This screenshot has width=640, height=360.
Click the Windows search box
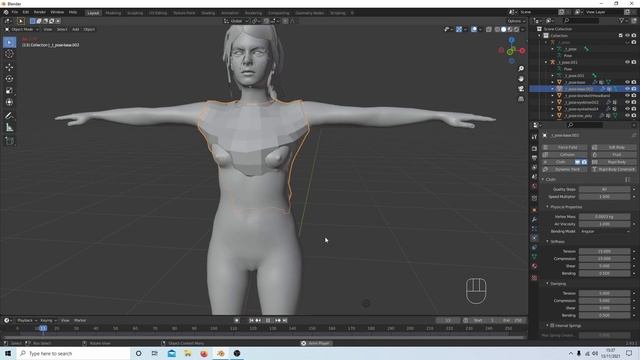point(73,353)
